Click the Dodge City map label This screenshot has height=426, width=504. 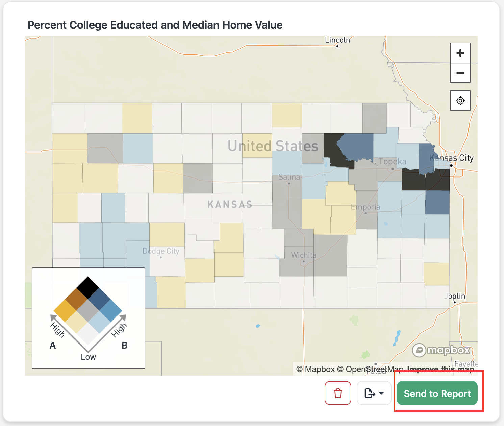(x=161, y=251)
